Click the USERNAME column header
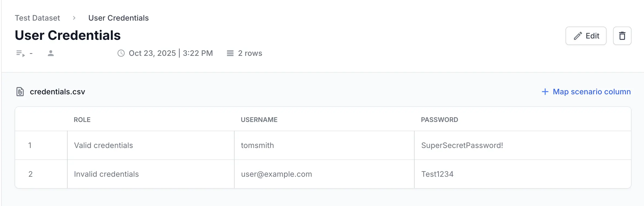The height and width of the screenshot is (206, 644). click(259, 120)
